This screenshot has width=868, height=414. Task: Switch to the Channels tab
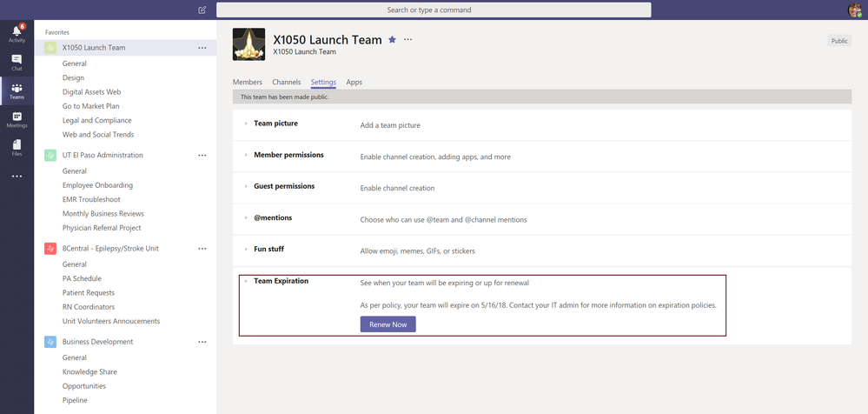286,82
